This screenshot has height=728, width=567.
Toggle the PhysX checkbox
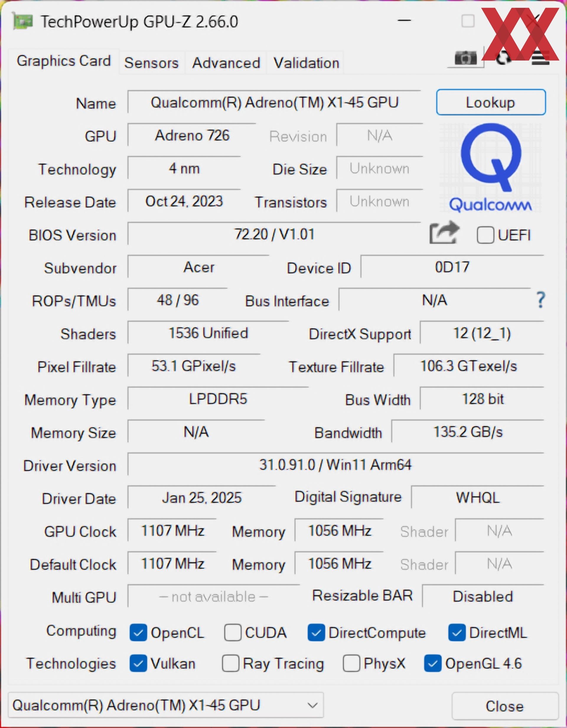(x=351, y=663)
